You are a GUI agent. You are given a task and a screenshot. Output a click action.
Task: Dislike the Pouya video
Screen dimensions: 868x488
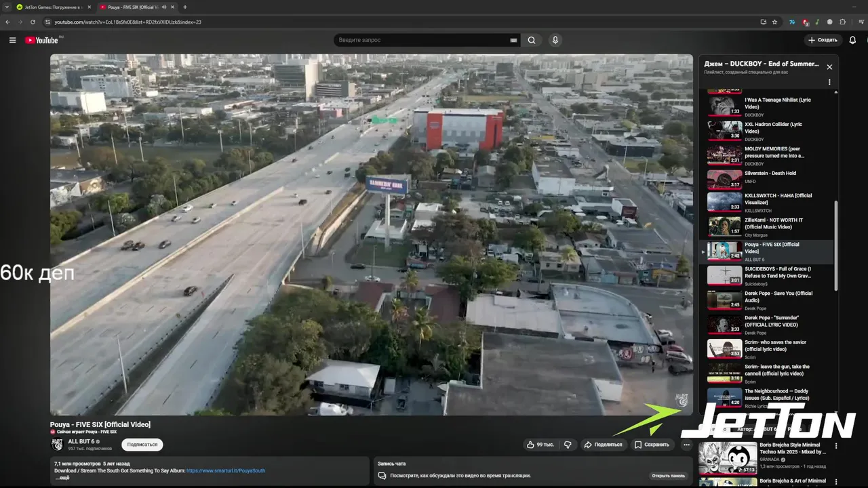point(568,445)
